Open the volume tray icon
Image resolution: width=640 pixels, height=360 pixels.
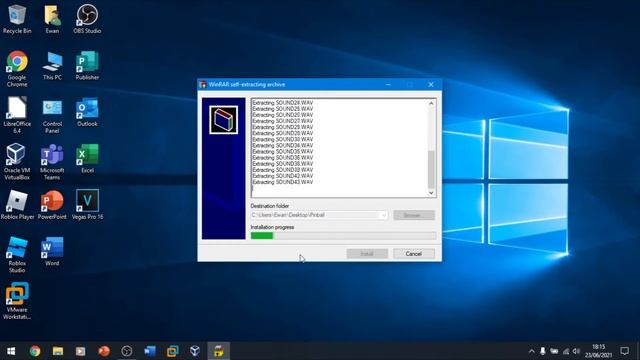tap(576, 351)
